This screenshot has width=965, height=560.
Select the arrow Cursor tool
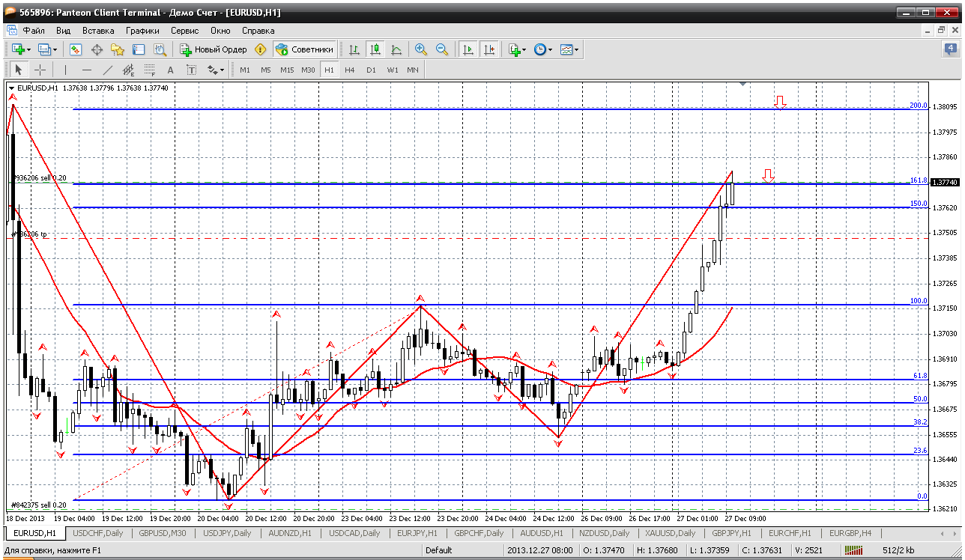(x=19, y=70)
